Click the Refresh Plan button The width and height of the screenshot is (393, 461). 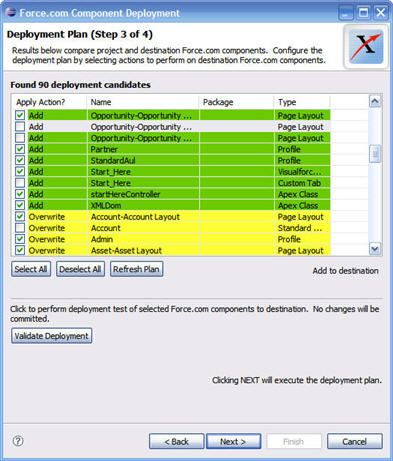(137, 269)
